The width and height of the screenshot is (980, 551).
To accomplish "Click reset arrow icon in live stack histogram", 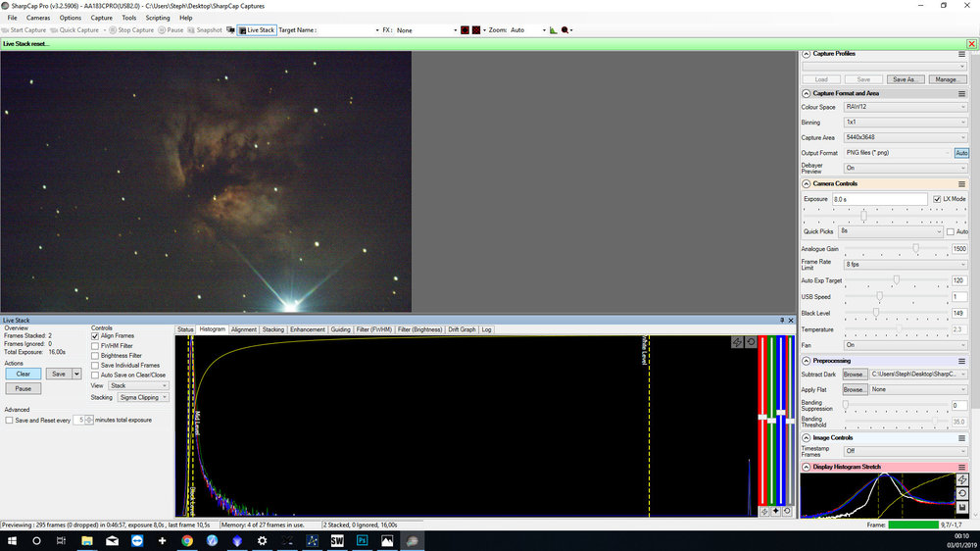I will click(751, 342).
